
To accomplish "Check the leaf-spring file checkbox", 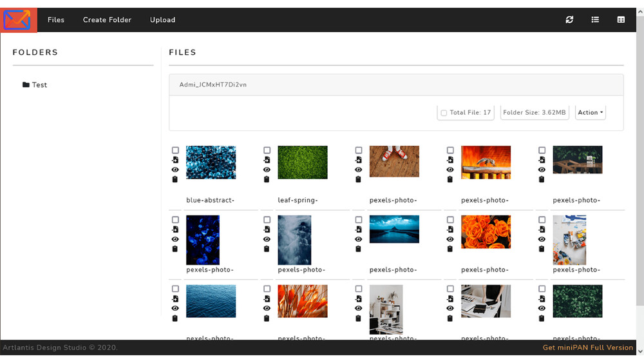I will pyautogui.click(x=267, y=150).
